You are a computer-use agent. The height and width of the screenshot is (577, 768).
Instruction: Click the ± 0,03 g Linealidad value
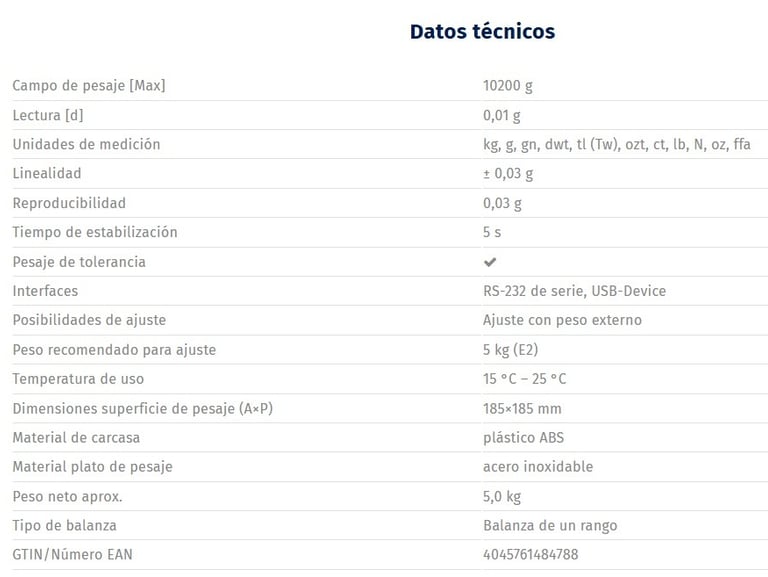click(x=508, y=174)
